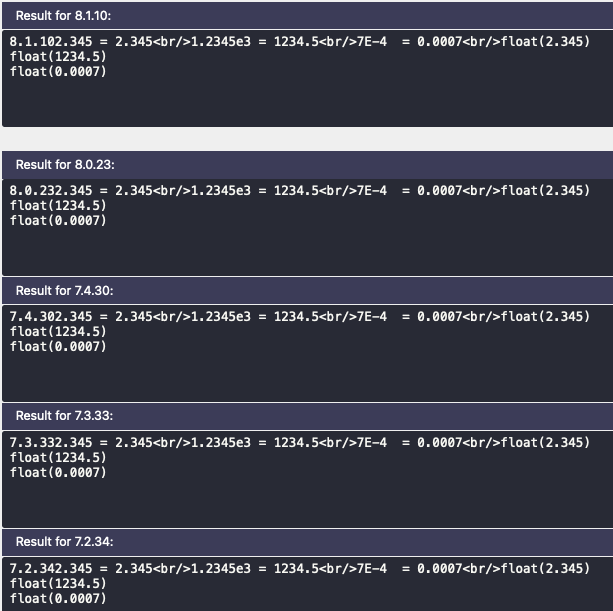The width and height of the screenshot is (613, 611).
Task: Click the 7.2.34 output code block
Action: [x=307, y=584]
